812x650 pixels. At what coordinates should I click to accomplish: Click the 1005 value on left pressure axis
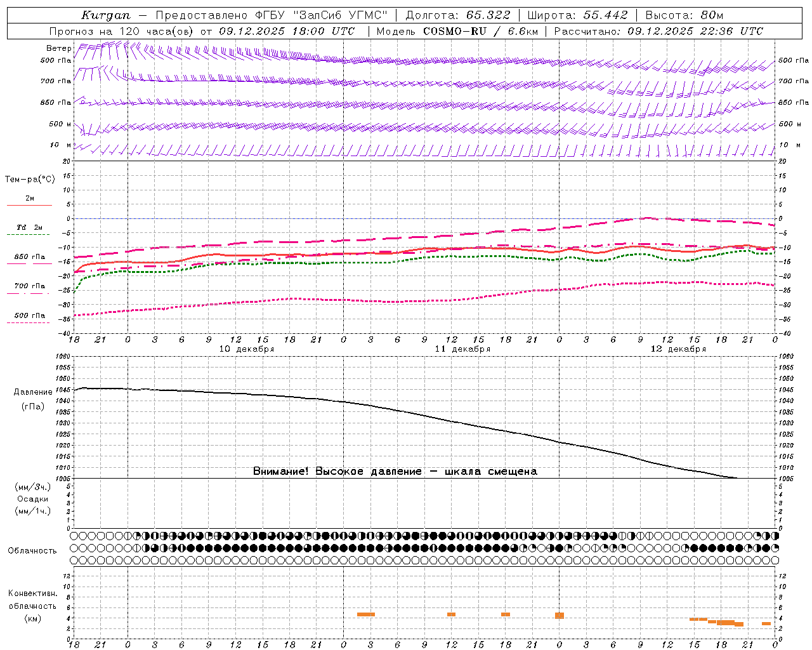63,478
